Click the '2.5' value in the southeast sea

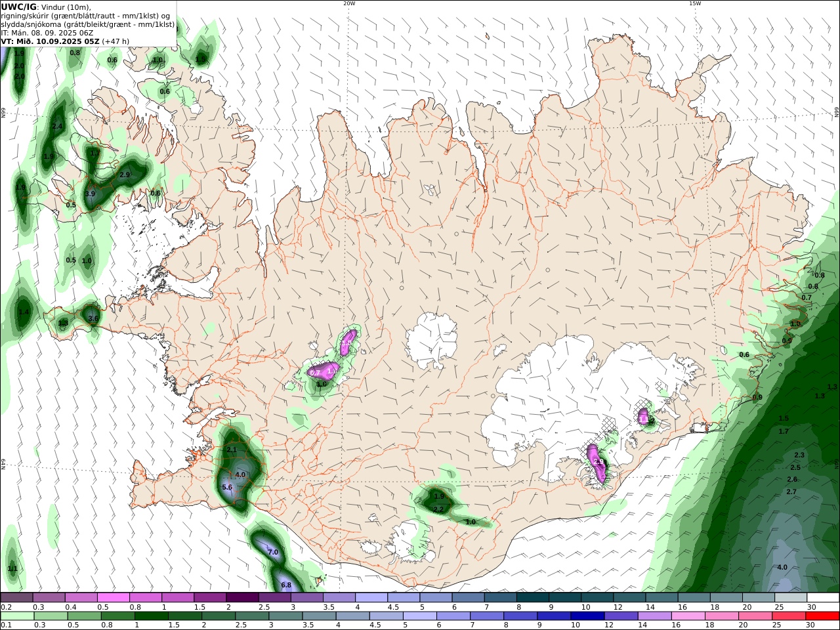[795, 468]
